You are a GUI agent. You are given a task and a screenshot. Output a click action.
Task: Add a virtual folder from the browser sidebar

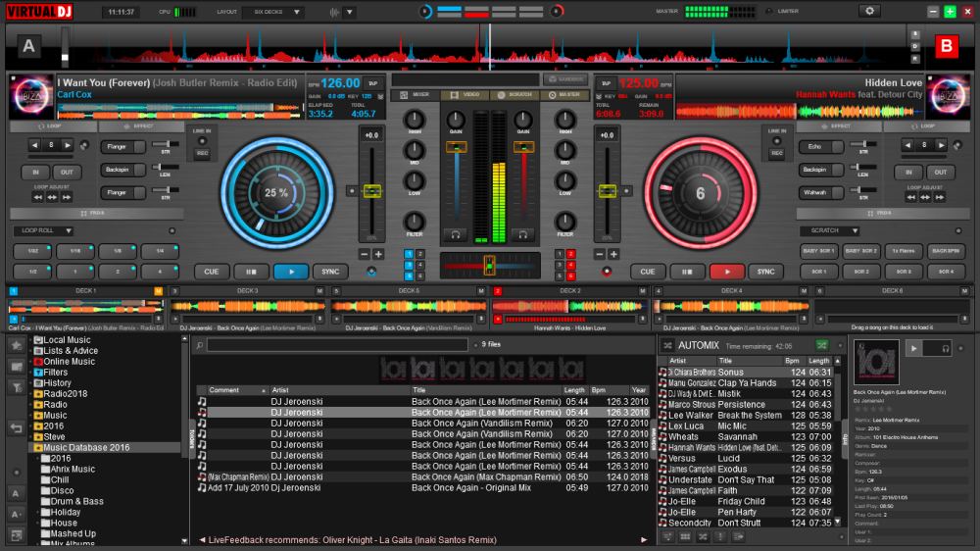click(x=17, y=367)
